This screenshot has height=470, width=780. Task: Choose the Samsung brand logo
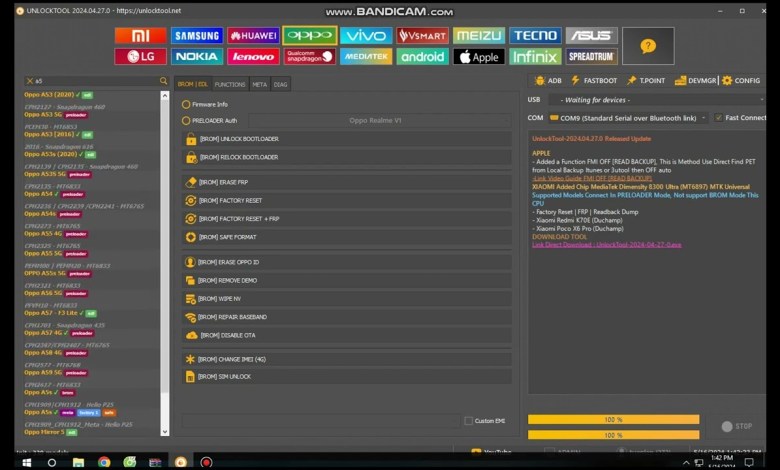click(197, 36)
